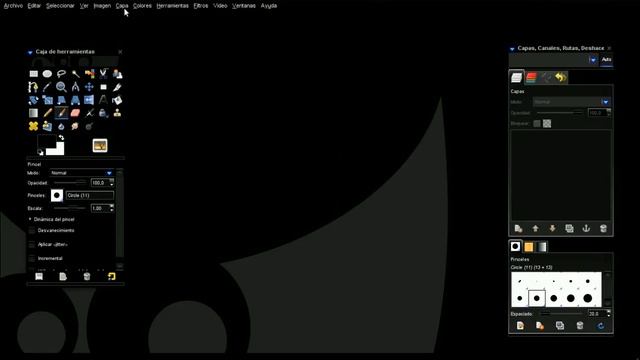640x360 pixels.
Task: Select the Text tool
Action: 103,100
